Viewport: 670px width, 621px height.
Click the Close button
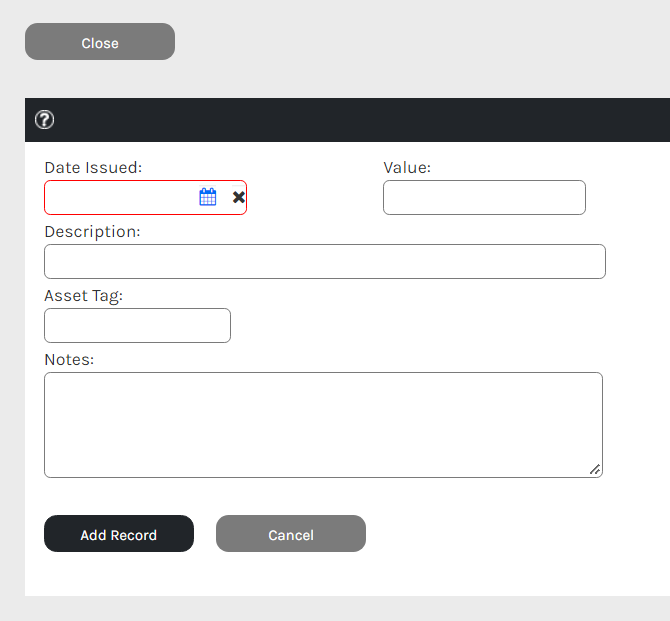(100, 42)
